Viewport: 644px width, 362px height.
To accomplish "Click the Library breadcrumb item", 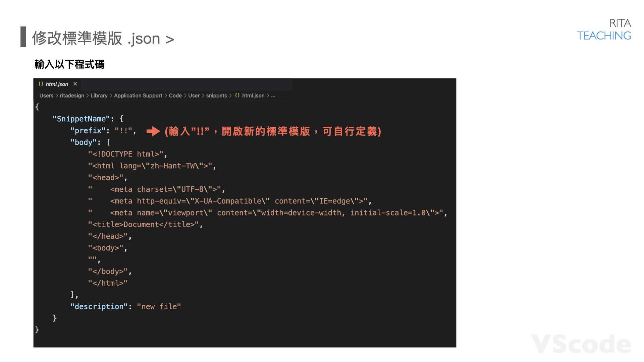I will click(99, 96).
